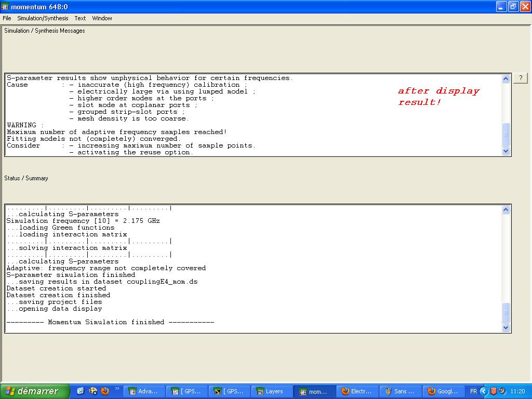Click the 'WARNING :' line
This screenshot has height=399, width=532.
[25, 125]
